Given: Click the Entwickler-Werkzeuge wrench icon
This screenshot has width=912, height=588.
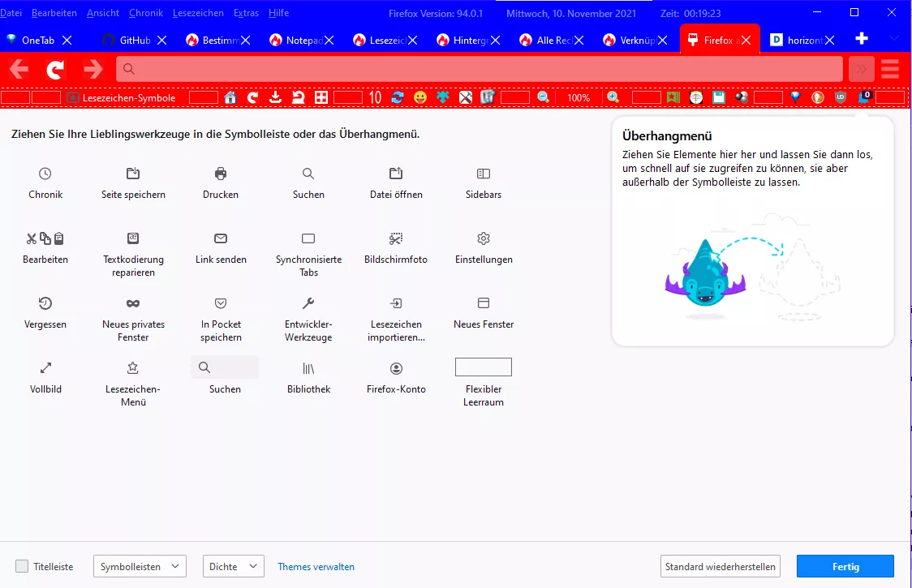Looking at the screenshot, I should pos(308,303).
